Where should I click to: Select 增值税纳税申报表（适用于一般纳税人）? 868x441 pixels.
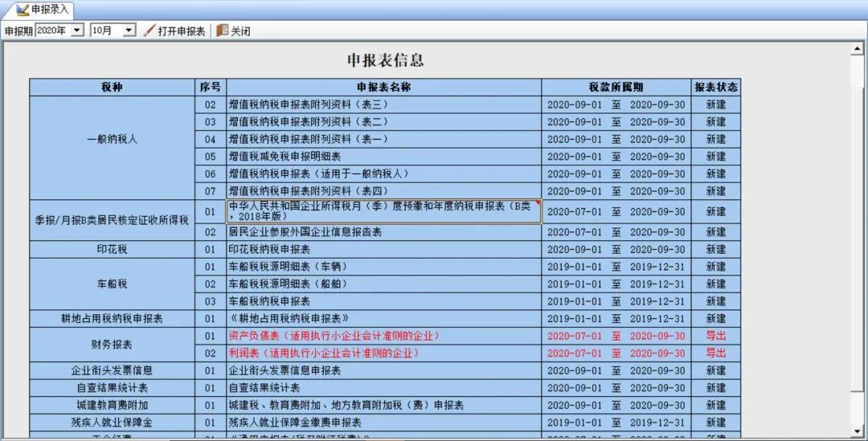tap(383, 174)
